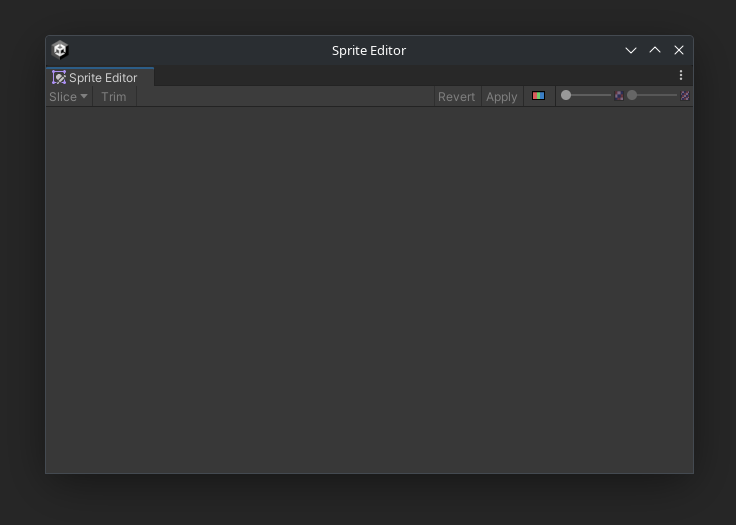Click the Revert button
The width and height of the screenshot is (736, 525).
click(456, 97)
